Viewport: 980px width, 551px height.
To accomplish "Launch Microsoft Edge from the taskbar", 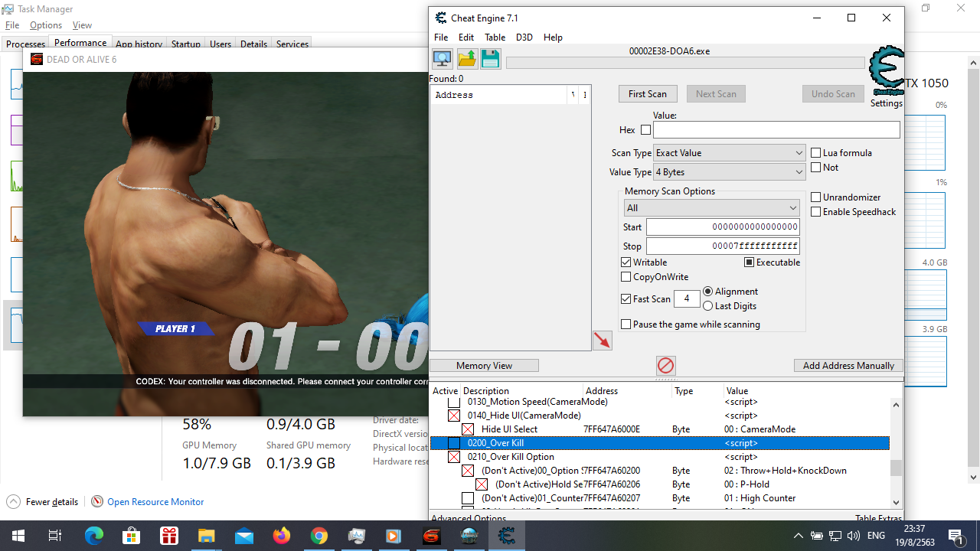I will point(94,536).
